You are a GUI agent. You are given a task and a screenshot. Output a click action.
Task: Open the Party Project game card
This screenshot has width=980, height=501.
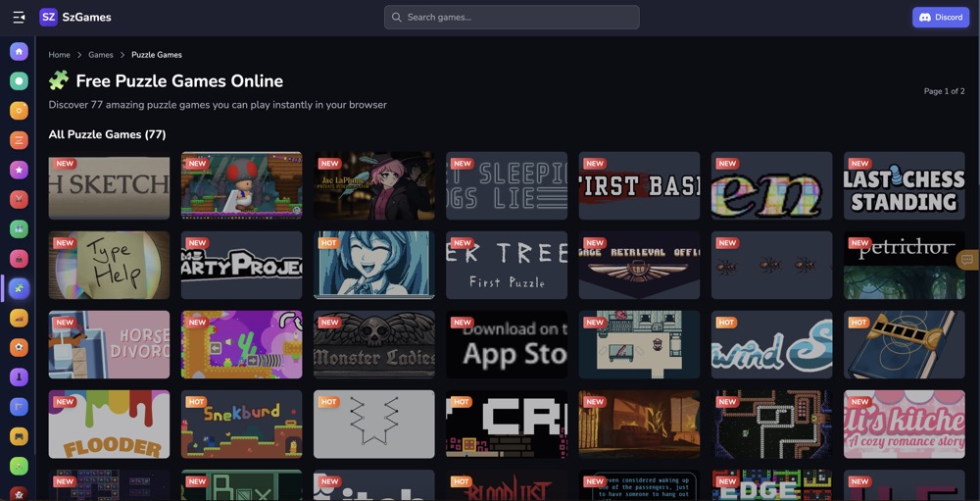coord(241,265)
